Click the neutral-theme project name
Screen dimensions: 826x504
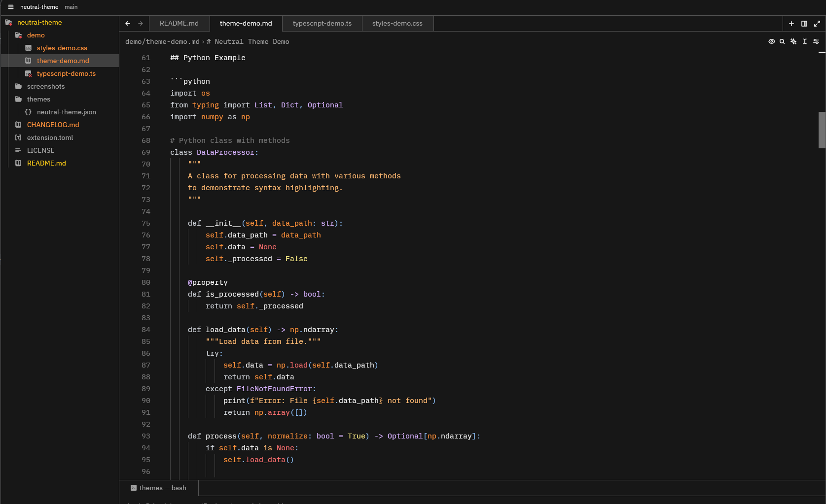click(39, 7)
